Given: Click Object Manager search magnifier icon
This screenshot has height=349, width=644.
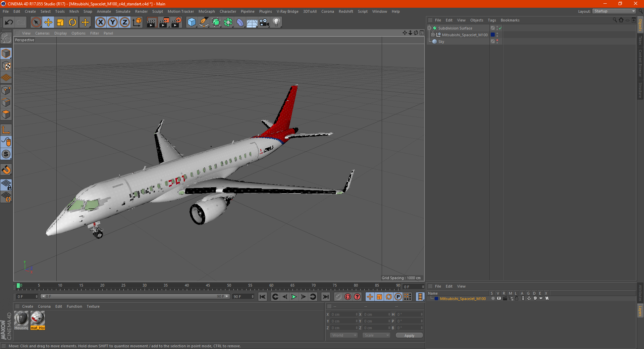Looking at the screenshot, I should click(x=615, y=20).
